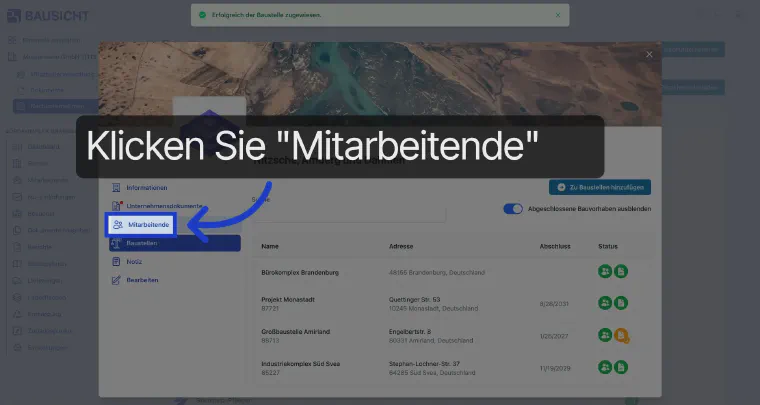This screenshot has height=405, width=760.
Task: Open Dashboard in the background sidebar
Action: coord(44,147)
